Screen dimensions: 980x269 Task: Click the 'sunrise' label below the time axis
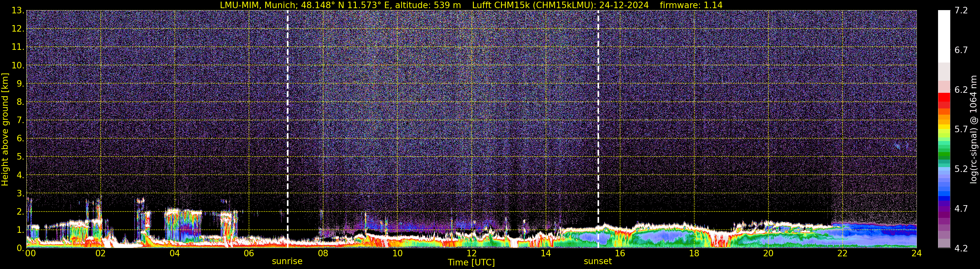pyautogui.click(x=287, y=262)
